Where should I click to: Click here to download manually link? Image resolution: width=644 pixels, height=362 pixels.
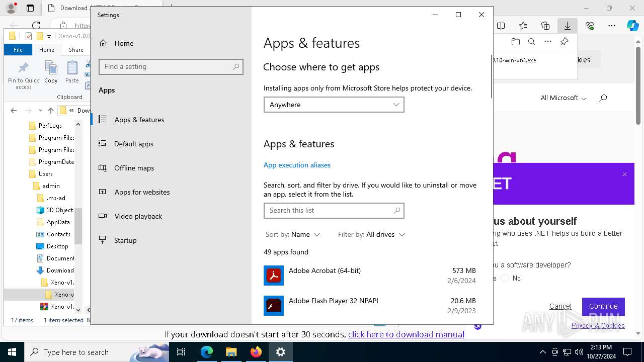tap(406, 334)
